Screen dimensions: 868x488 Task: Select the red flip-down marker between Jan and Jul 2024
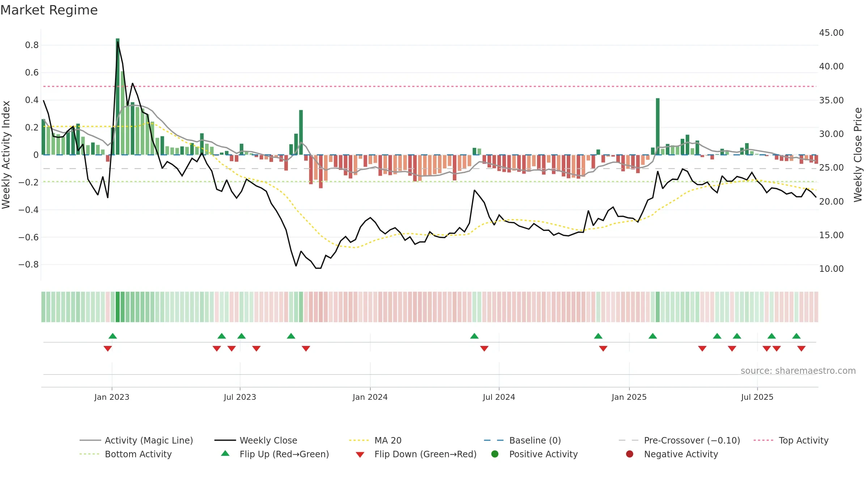tap(484, 348)
